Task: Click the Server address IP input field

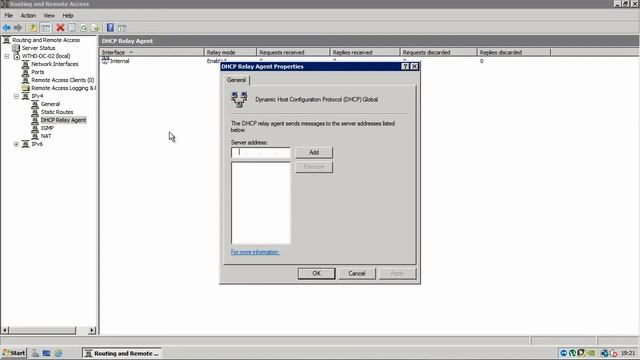Action: (x=260, y=153)
